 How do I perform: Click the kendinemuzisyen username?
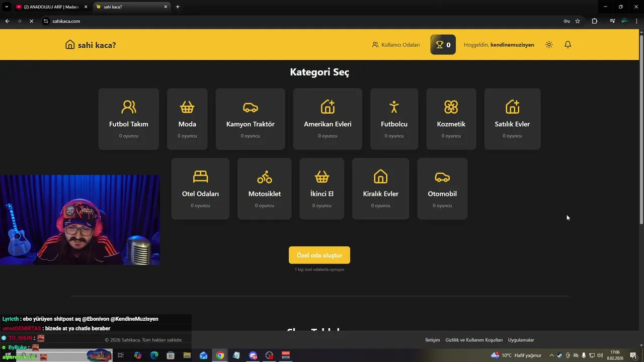click(512, 45)
